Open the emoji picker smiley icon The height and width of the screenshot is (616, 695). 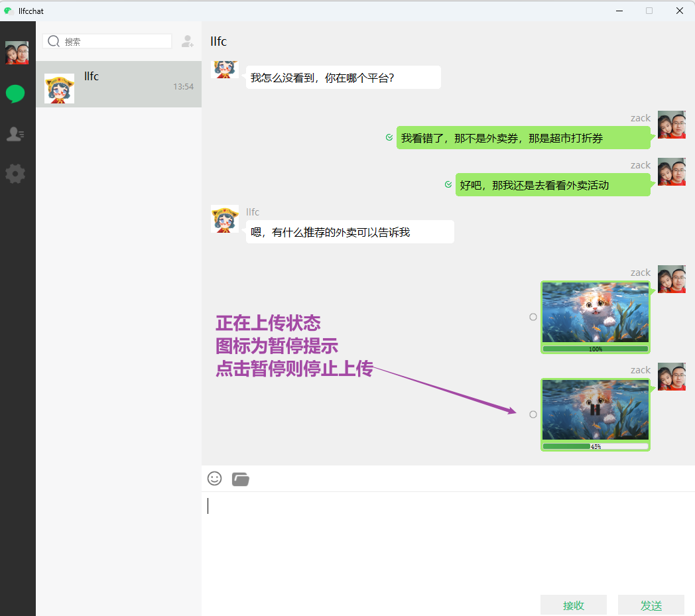214,478
